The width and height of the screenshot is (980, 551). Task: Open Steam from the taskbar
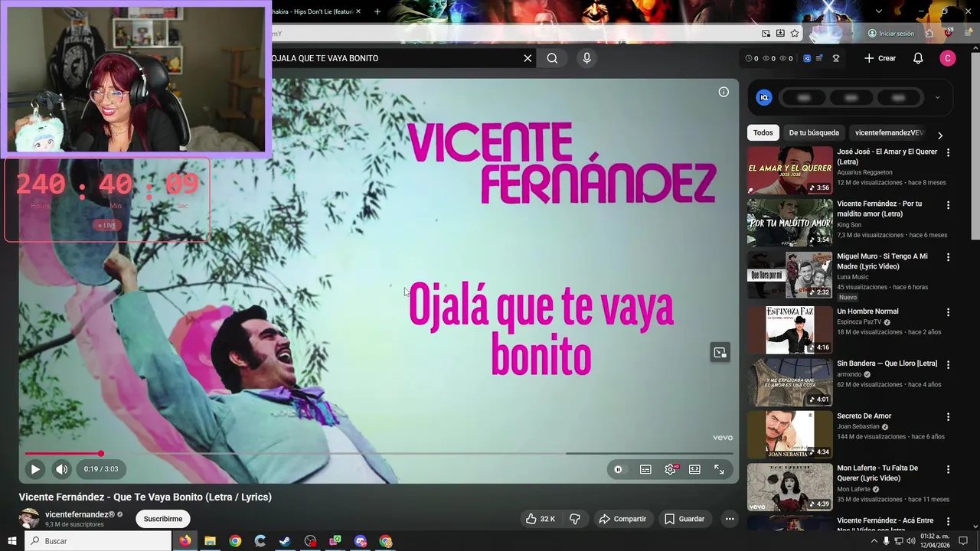[285, 541]
